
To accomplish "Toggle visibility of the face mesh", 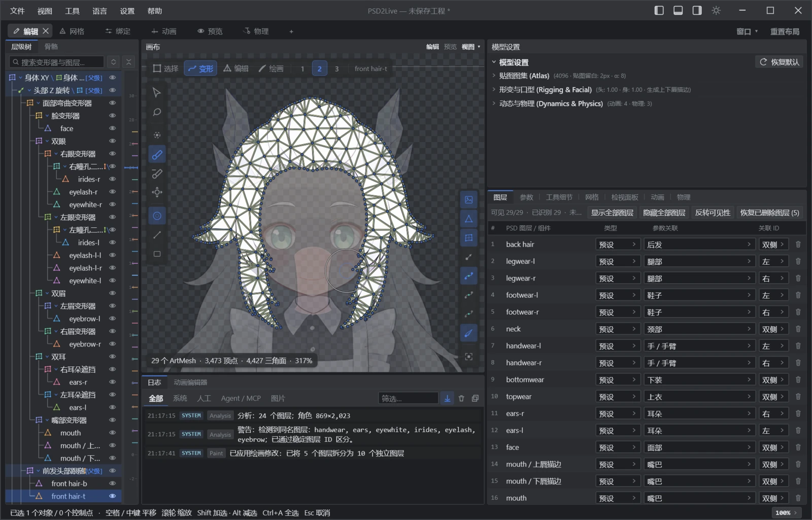I will click(x=113, y=128).
